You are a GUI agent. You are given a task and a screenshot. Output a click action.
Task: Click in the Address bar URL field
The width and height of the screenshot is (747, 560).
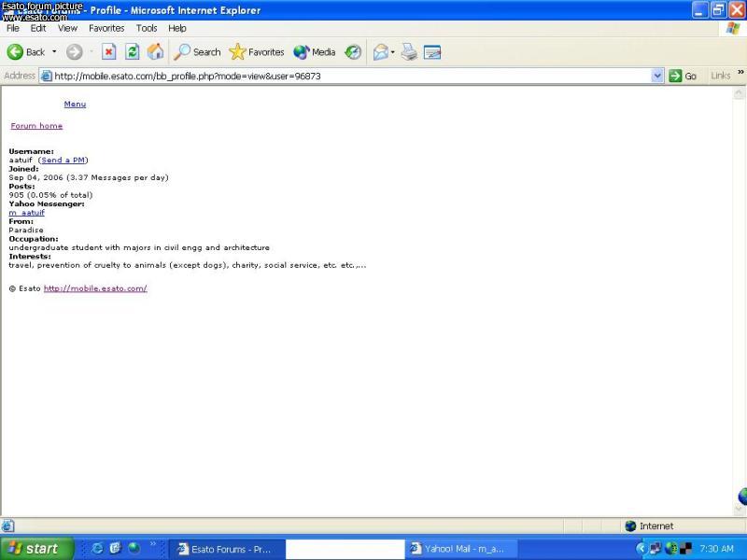click(350, 77)
